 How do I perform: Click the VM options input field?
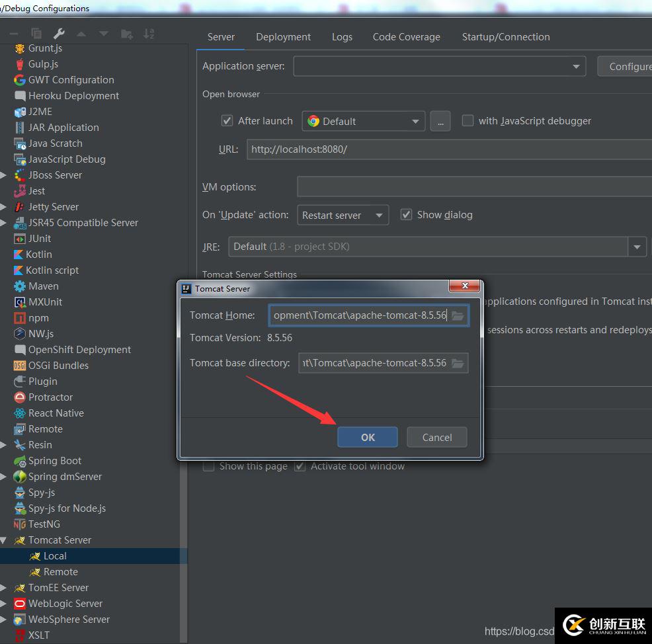474,186
